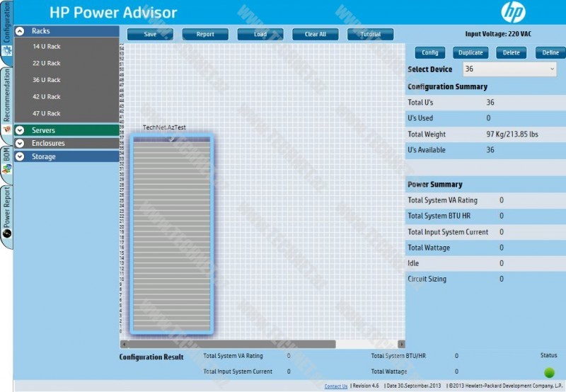Collapse the Racks section arrow

click(20, 31)
